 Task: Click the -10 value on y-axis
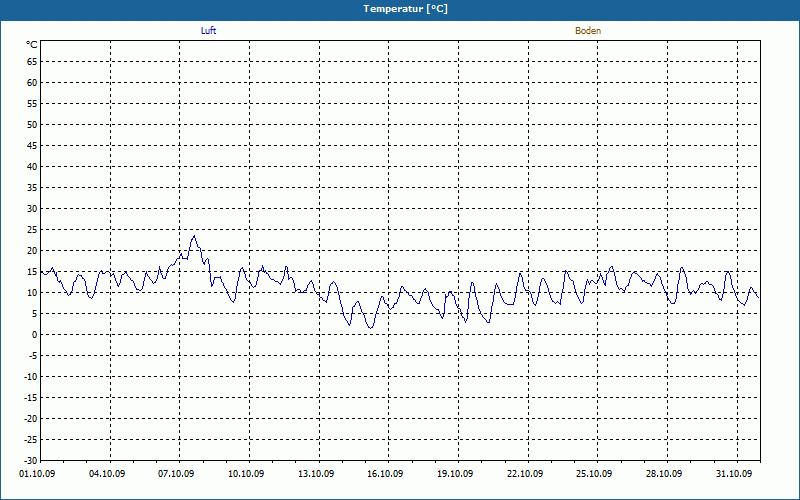[x=31, y=377]
